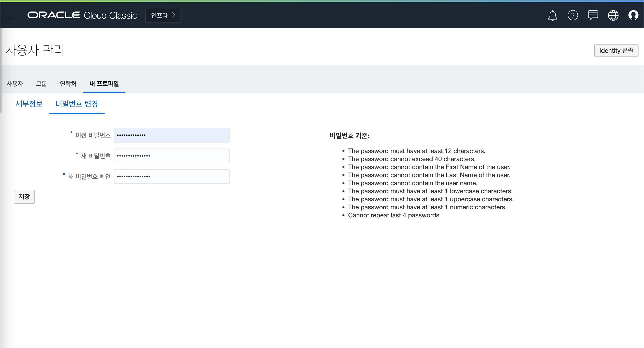Image resolution: width=644 pixels, height=348 pixels.
Task: Click the Oracle Cloud Classic logo
Action: [82, 15]
